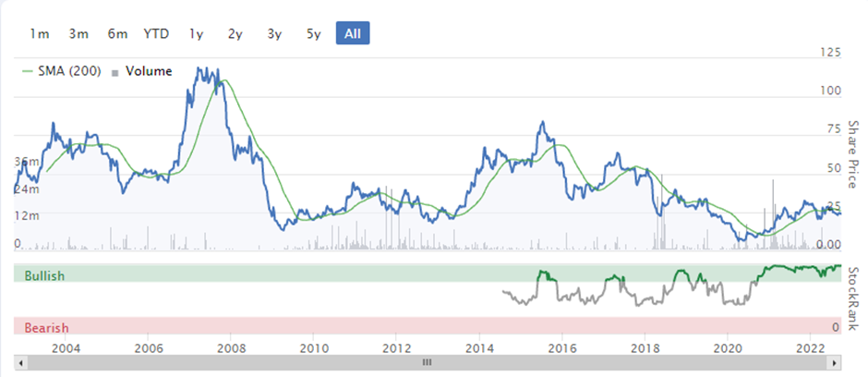The width and height of the screenshot is (868, 377).
Task: Select the 3y time range
Action: click(x=274, y=34)
